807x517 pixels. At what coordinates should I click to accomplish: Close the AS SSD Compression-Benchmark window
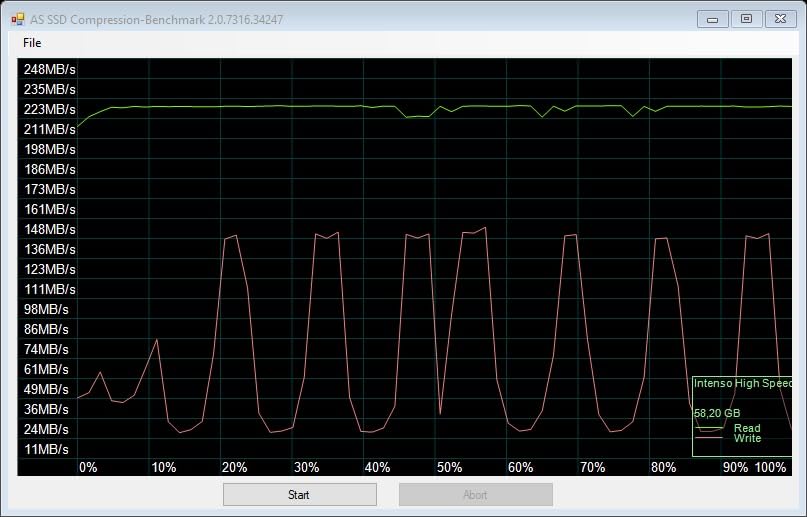778,18
